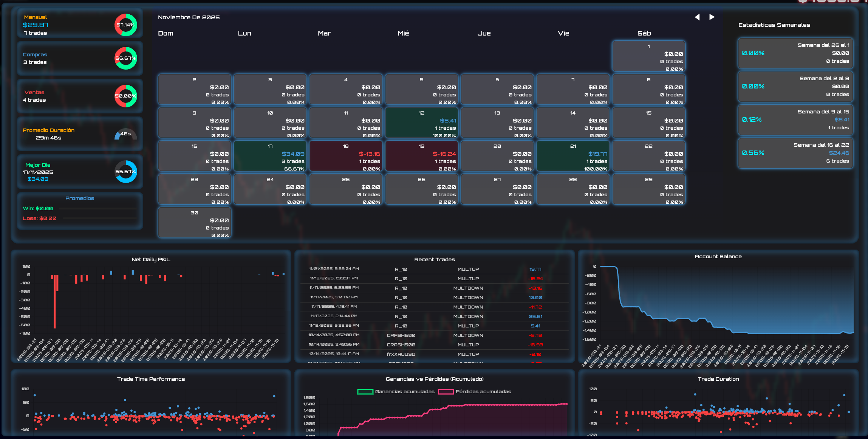This screenshot has height=439, width=868.
Task: Click the Promedio Duración gauge icon
Action: click(x=126, y=134)
